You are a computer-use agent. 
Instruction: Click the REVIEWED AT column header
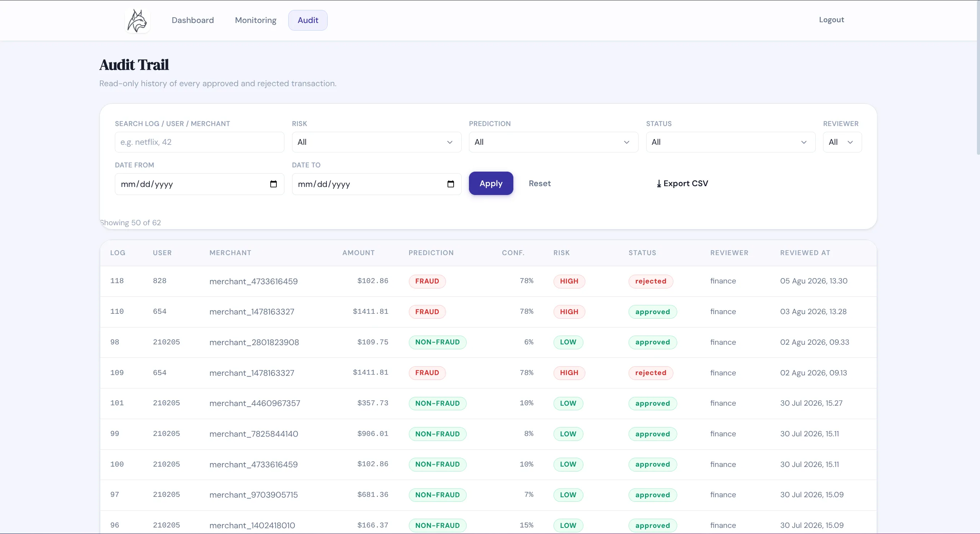(805, 253)
